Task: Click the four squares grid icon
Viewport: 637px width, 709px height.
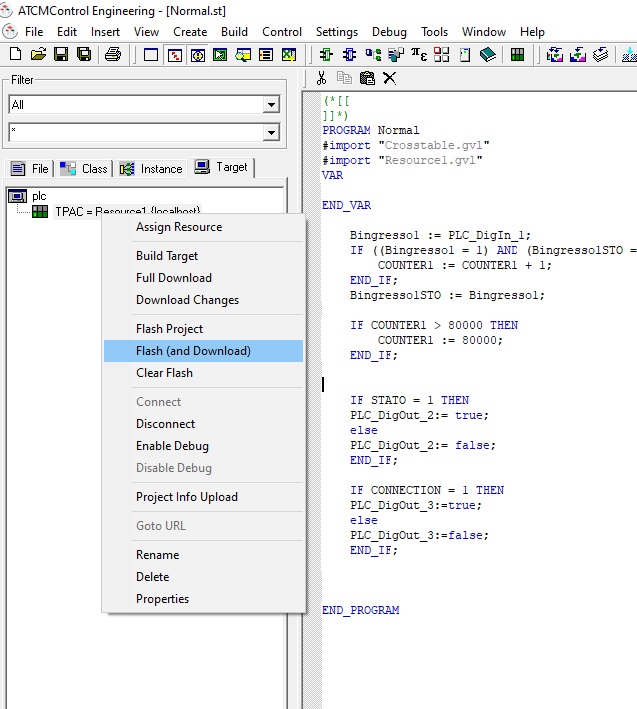Action: [442, 55]
